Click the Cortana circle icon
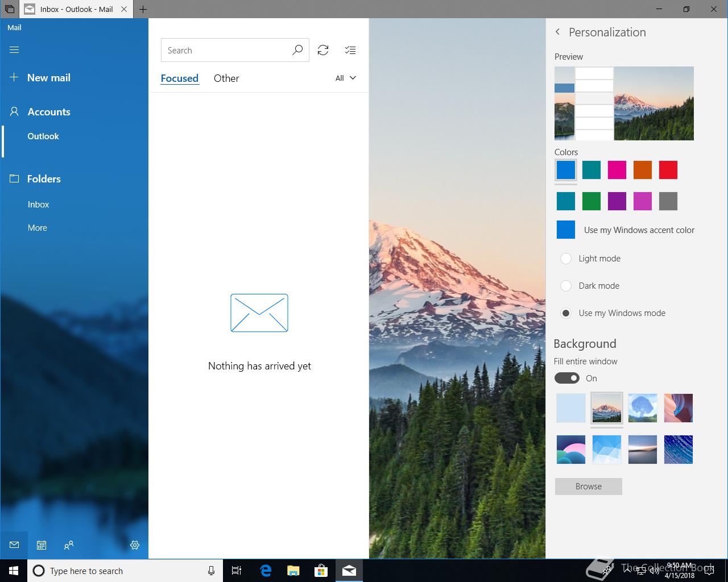This screenshot has height=582, width=728. tap(39, 571)
